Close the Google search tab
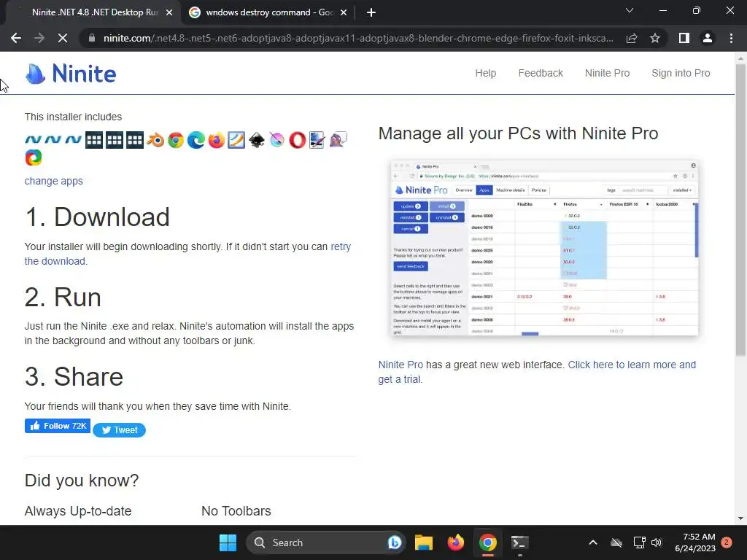The image size is (747, 560). pyautogui.click(x=344, y=13)
